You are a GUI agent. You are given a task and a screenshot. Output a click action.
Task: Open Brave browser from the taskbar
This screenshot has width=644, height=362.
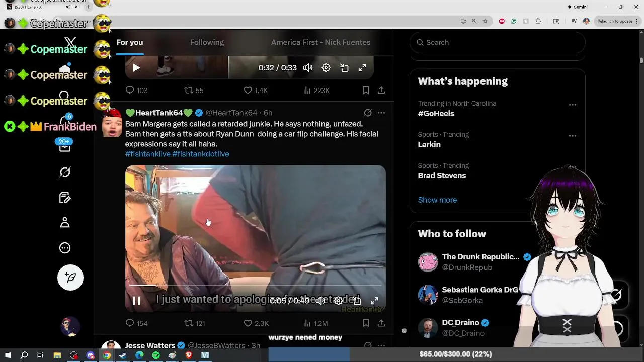(x=189, y=355)
